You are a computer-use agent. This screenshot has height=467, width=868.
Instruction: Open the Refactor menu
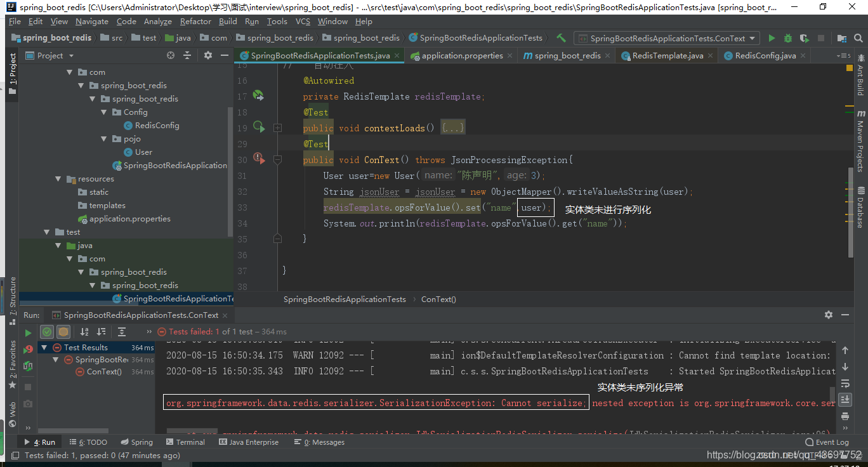195,21
